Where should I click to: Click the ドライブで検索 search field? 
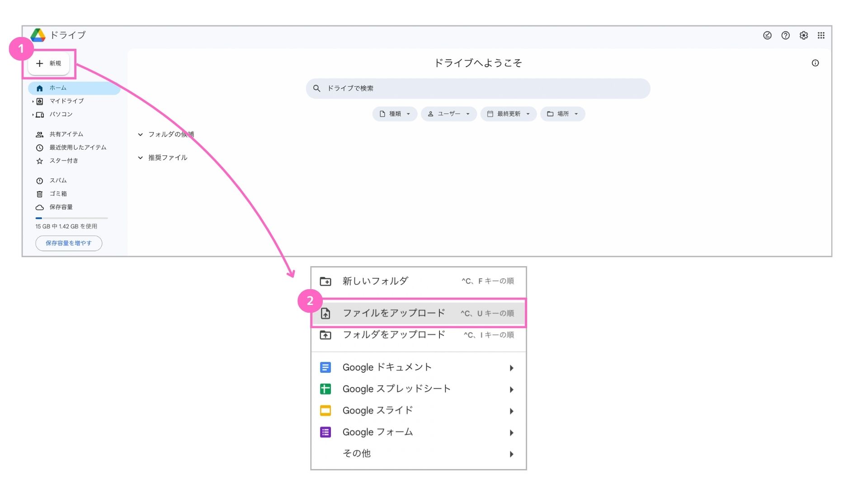[478, 89]
